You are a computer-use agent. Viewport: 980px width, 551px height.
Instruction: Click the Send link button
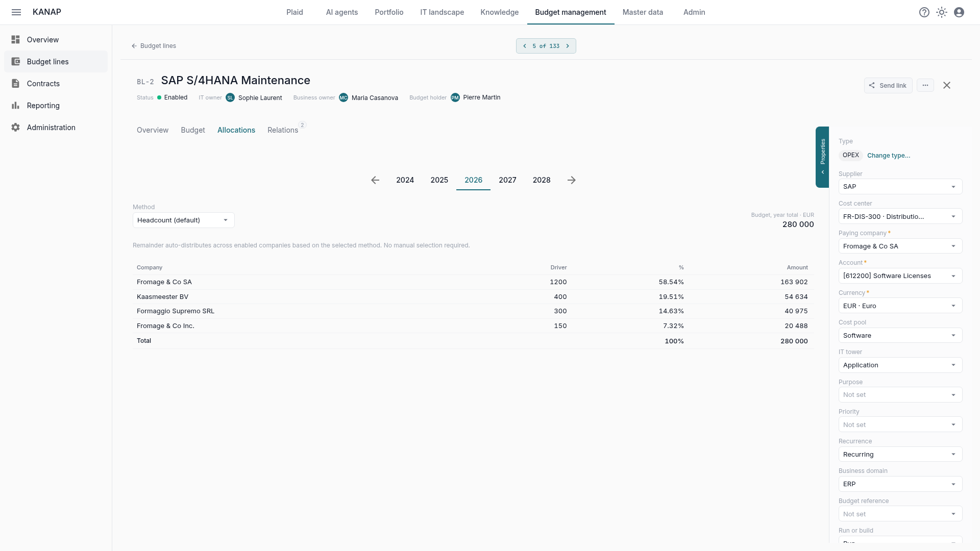click(x=888, y=85)
